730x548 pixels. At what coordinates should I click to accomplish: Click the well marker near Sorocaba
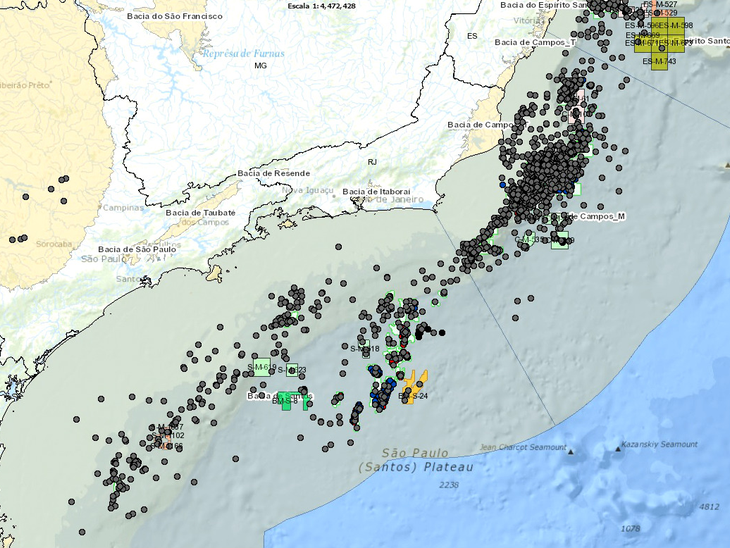(18, 239)
